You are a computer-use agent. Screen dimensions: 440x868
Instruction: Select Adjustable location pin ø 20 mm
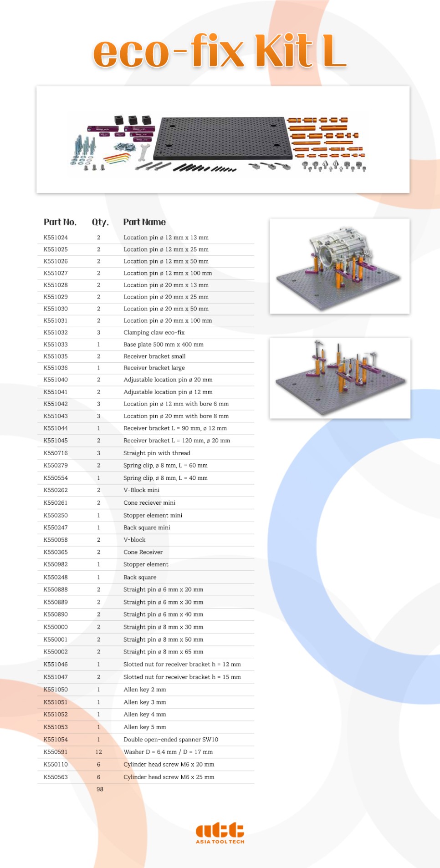(x=168, y=380)
